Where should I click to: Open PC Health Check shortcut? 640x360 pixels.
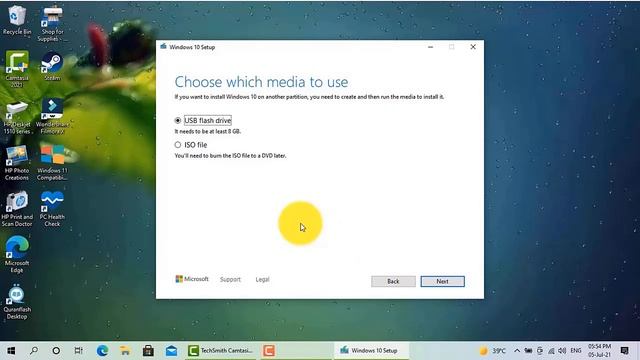point(52,209)
